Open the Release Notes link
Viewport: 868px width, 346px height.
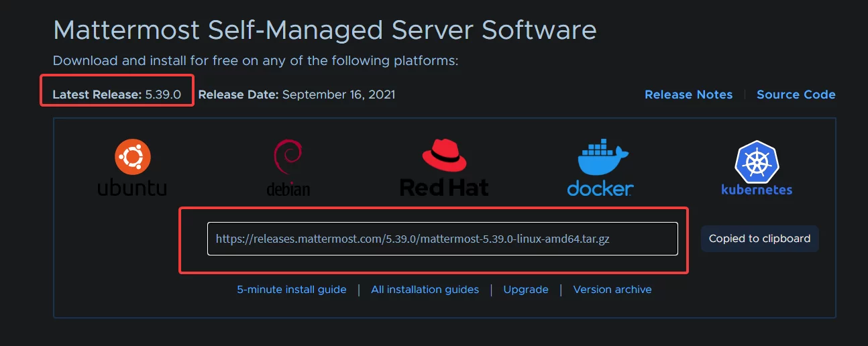[x=688, y=95]
